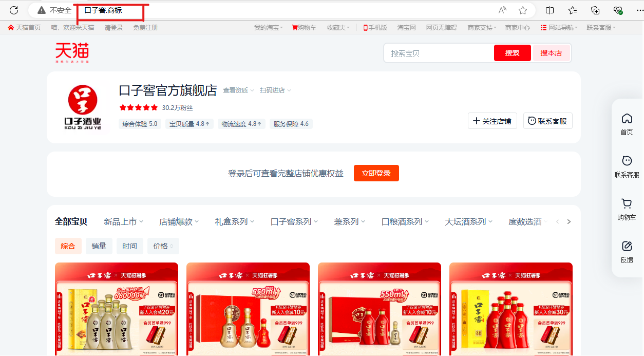
Task: Click the category bar left arrow
Action: pos(558,222)
